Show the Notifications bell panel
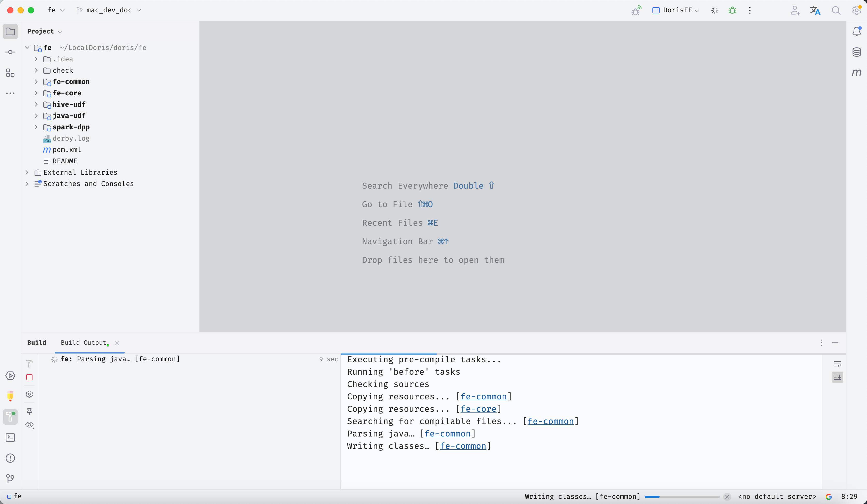This screenshot has height=504, width=867. pyautogui.click(x=856, y=31)
